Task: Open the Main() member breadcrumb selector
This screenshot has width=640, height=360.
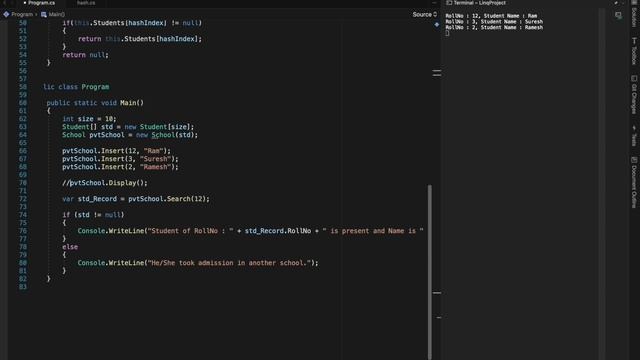Action: [57, 14]
